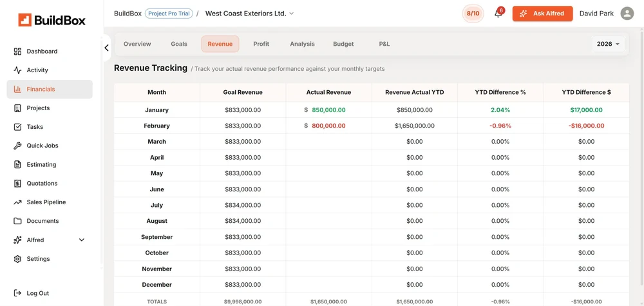This screenshot has height=306, width=644.
Task: Click the August month row label
Action: [x=157, y=221]
